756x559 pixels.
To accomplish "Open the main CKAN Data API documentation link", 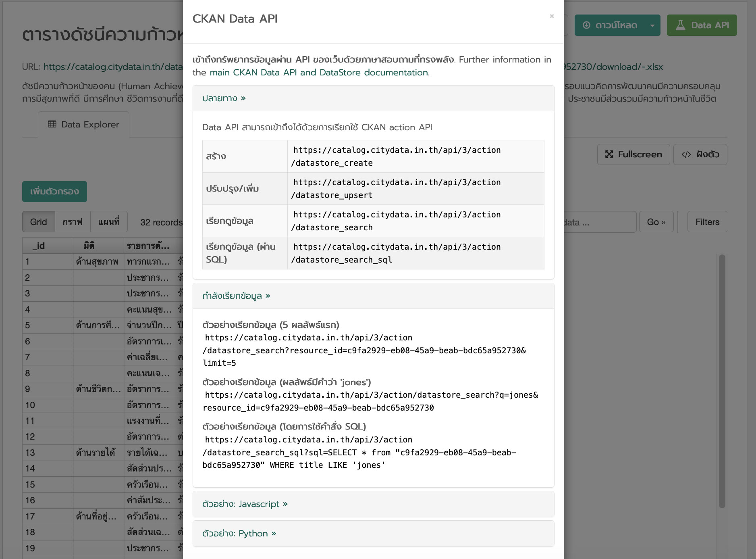I will coord(319,73).
